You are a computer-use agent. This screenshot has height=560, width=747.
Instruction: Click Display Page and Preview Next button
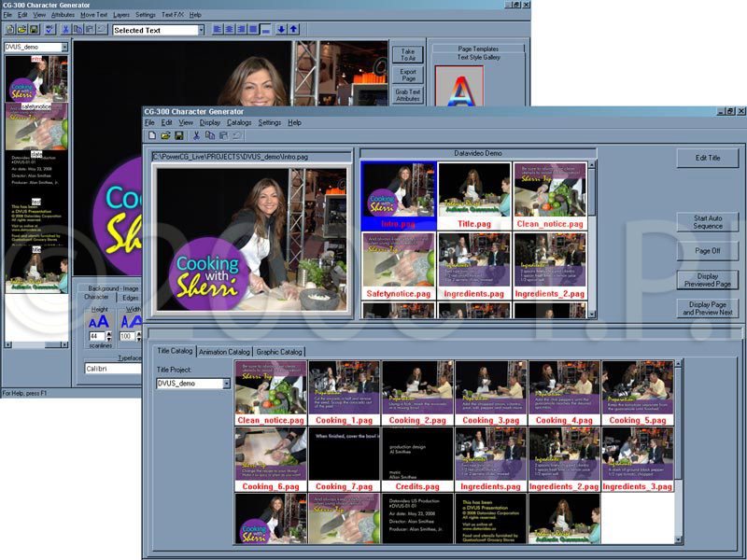pyautogui.click(x=708, y=308)
